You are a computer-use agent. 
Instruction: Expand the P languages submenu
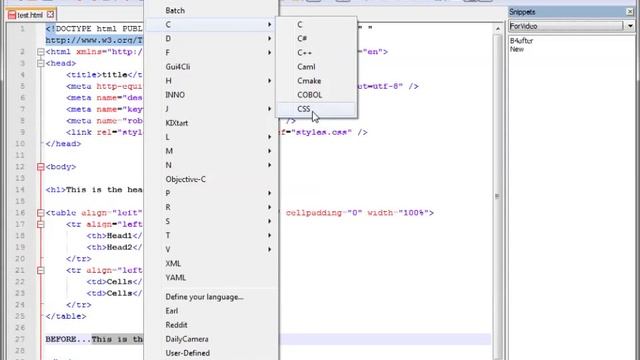[211, 193]
